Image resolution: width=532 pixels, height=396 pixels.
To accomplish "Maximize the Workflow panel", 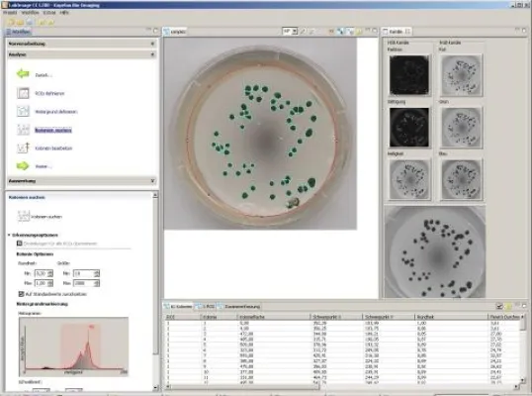I will [155, 31].
